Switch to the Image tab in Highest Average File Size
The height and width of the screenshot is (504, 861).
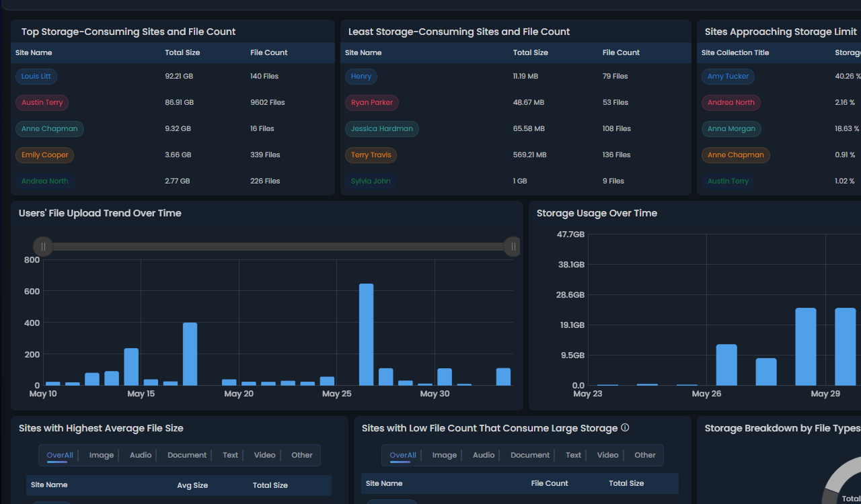pos(101,455)
